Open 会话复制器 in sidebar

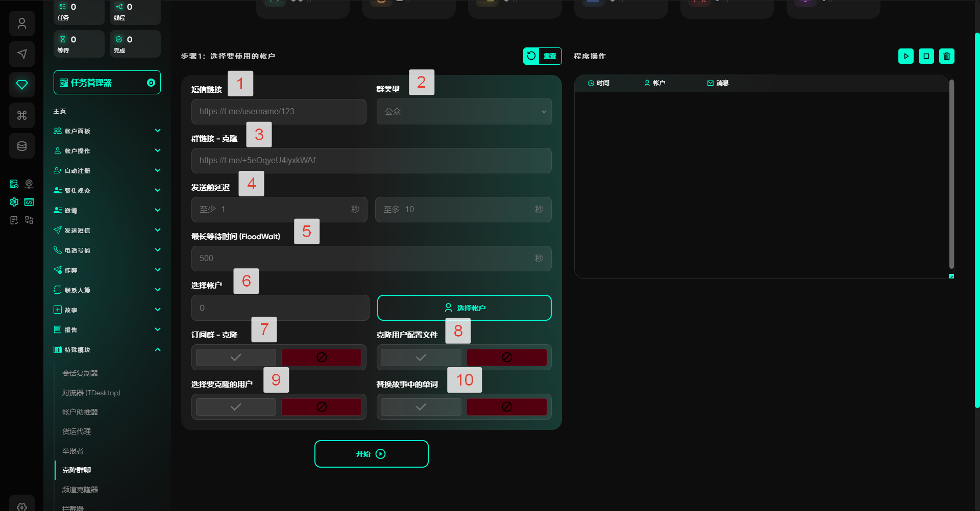pyautogui.click(x=80, y=373)
